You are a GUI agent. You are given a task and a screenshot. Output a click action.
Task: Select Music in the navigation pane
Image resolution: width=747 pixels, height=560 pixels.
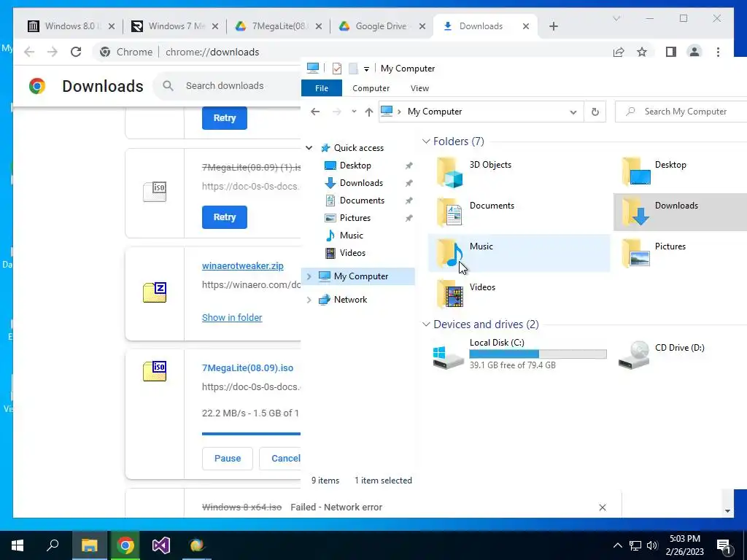[x=351, y=236]
